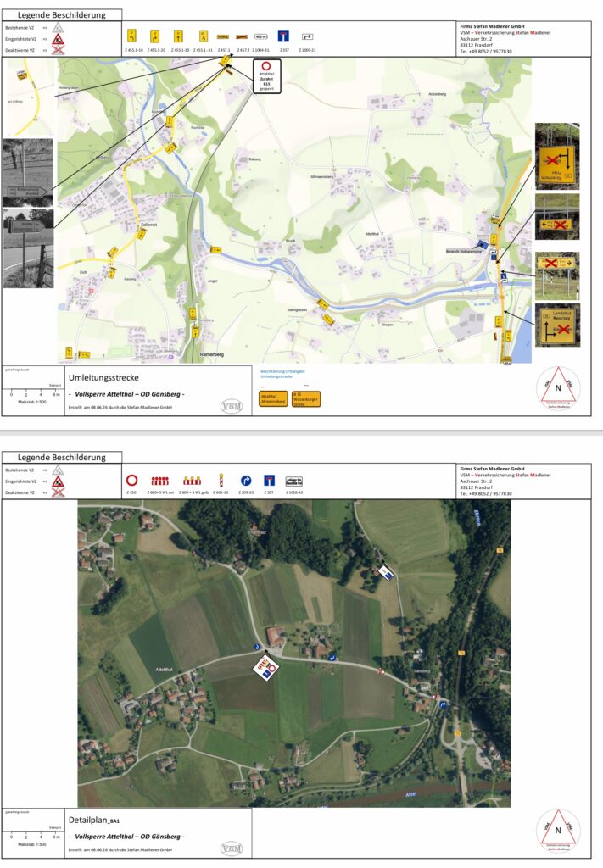This screenshot has height=868, width=603.
Task: Click the Beschilderung Ortsangabe Umleitungsstrecke blue text
Action: click(283, 374)
